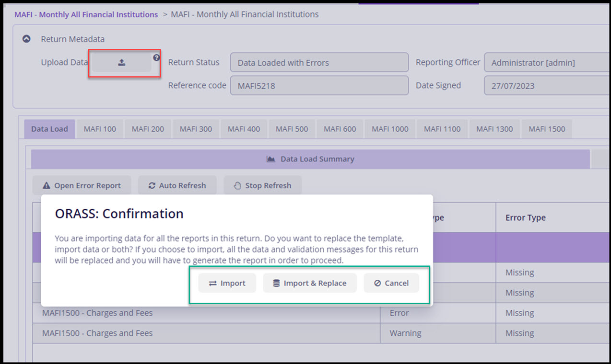The height and width of the screenshot is (364, 611).
Task: Click the clock icon on Stop Refresh
Action: 237,185
